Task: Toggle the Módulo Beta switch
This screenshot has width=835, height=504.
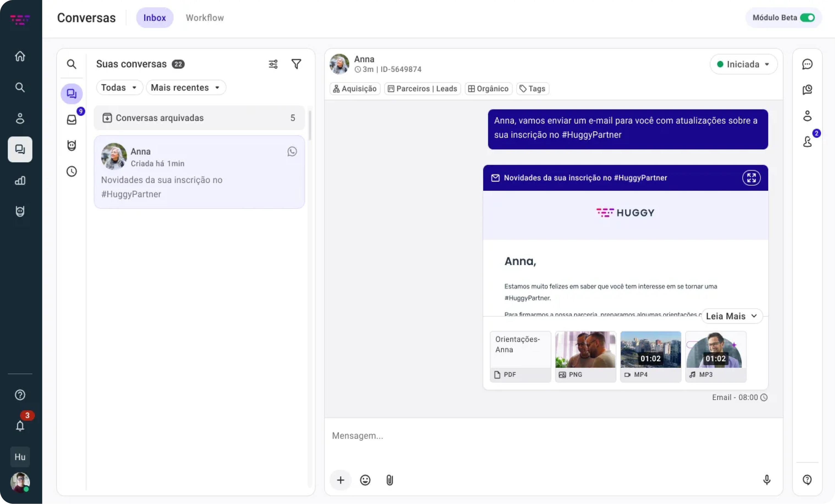Action: click(x=807, y=18)
